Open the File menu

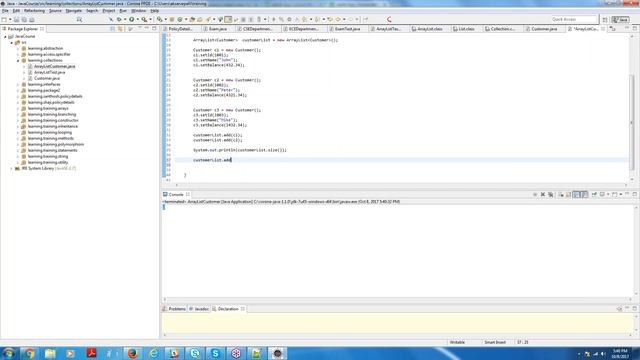[x=5, y=11]
